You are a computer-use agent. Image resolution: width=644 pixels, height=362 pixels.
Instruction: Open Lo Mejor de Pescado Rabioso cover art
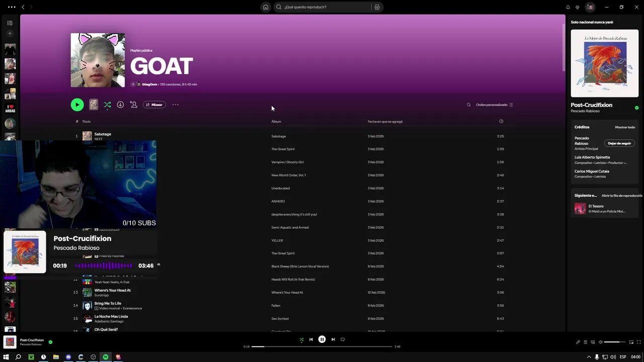(x=604, y=63)
